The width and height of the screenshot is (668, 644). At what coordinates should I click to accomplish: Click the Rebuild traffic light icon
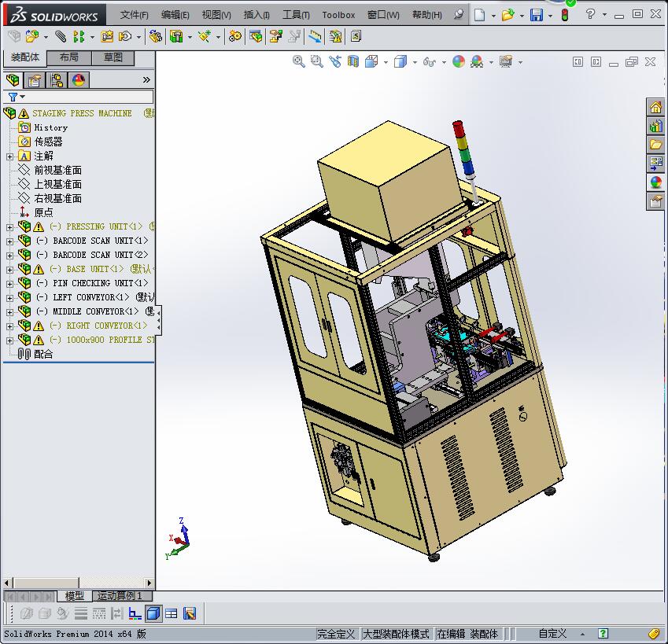point(565,15)
